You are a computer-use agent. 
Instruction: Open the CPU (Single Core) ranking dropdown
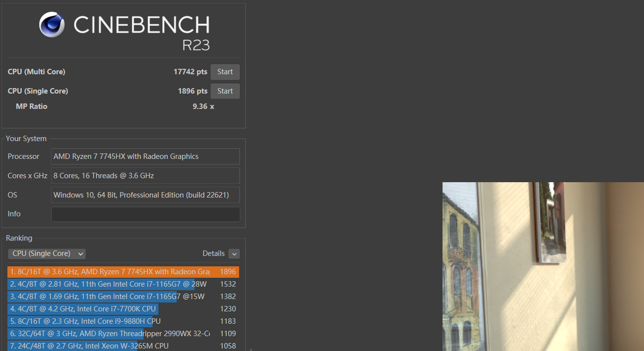tap(47, 253)
